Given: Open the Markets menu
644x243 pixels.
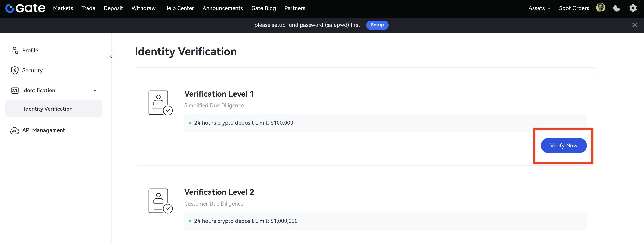Looking at the screenshot, I should [x=63, y=8].
